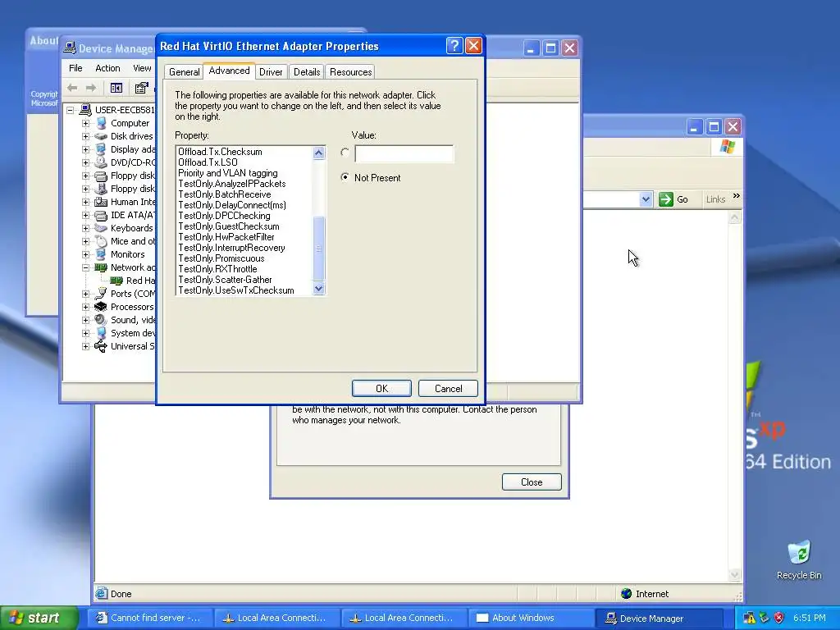Click the Property list scroll down arrow
This screenshot has width=840, height=630.
(x=319, y=289)
